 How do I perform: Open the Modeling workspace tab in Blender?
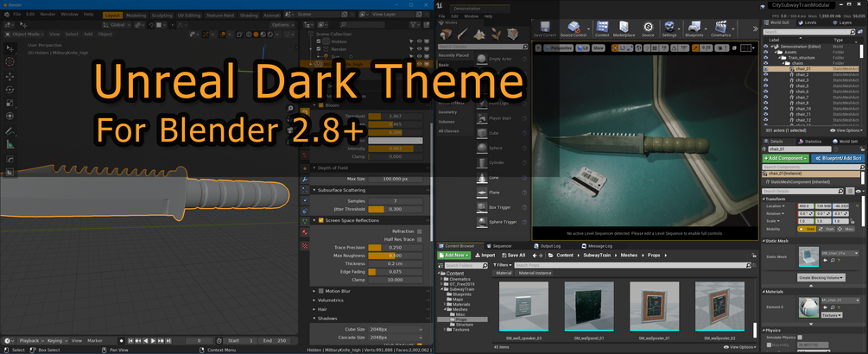136,16
